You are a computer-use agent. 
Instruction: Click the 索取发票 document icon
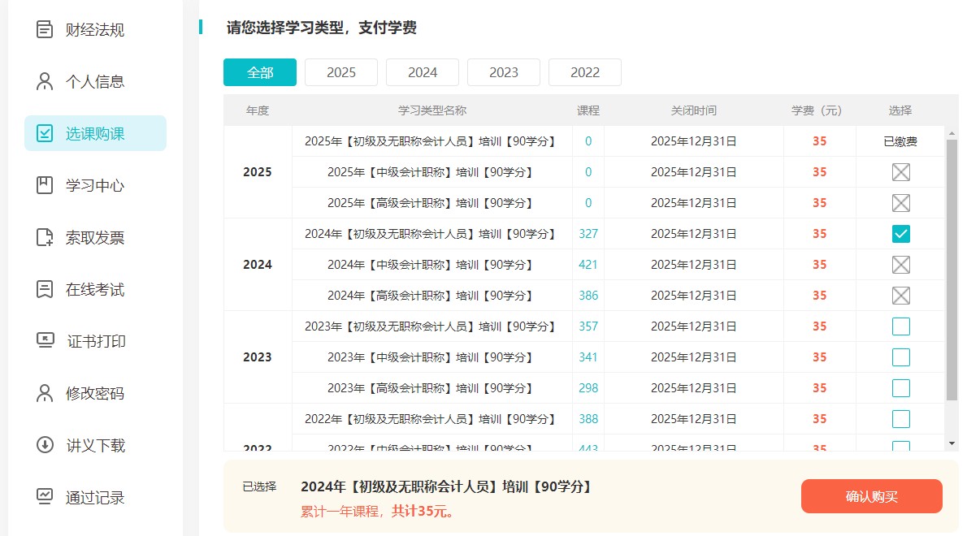45,238
